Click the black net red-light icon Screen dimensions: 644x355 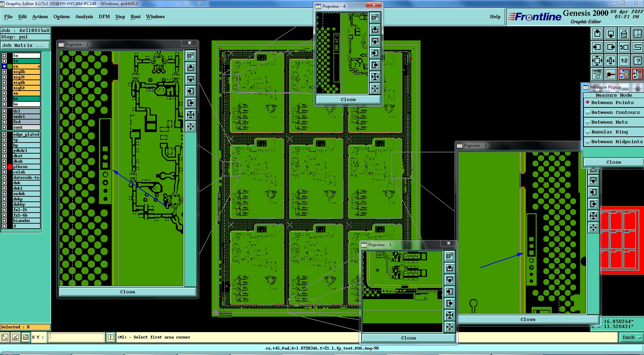tap(638, 74)
